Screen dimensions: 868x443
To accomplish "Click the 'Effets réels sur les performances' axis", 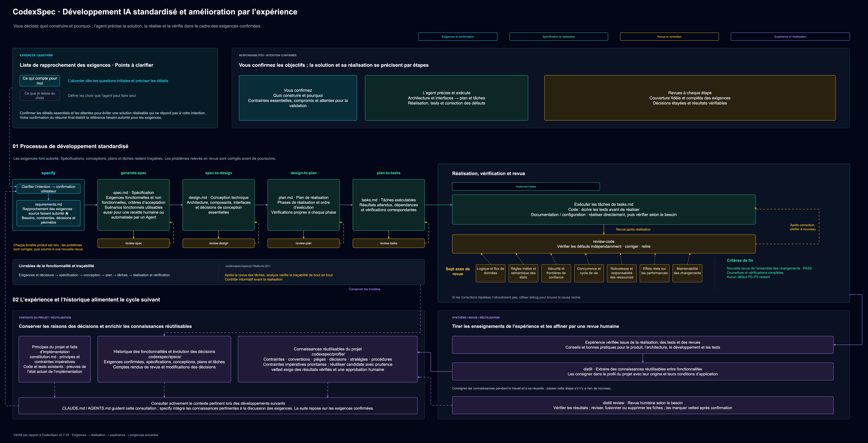I will pos(654,273).
